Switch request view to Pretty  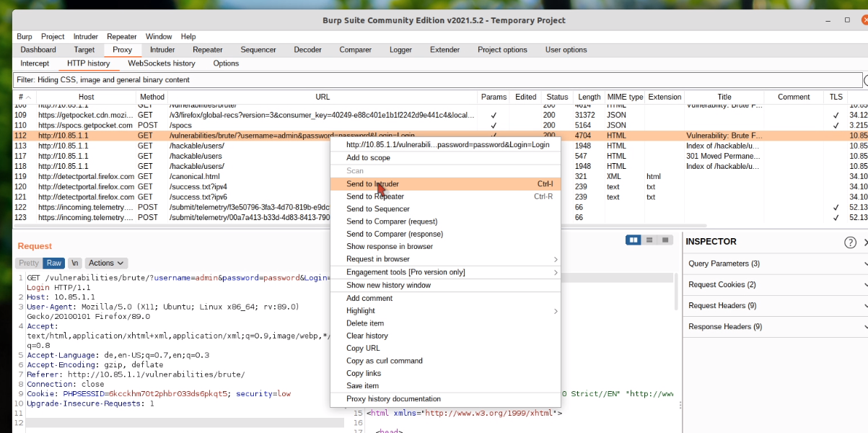[x=29, y=263]
